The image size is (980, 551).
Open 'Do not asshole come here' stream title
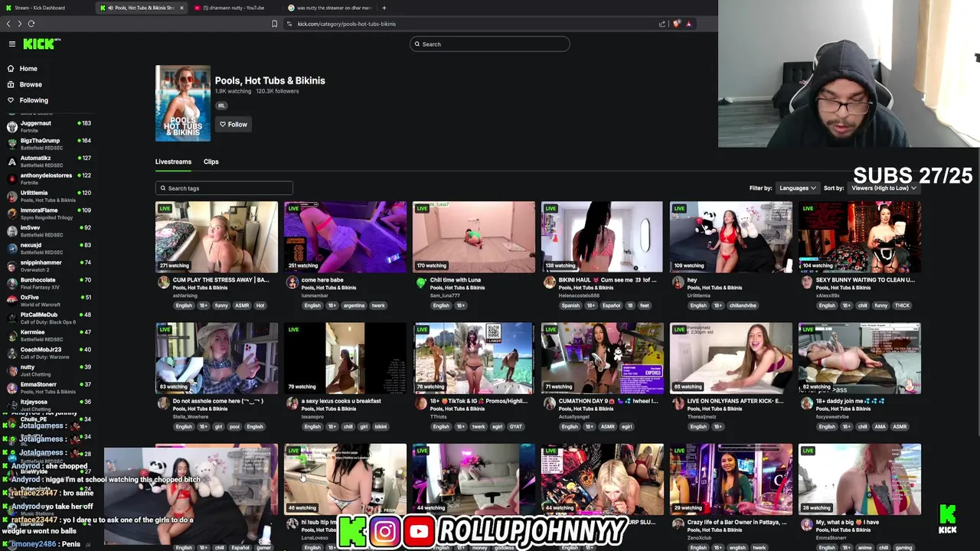[218, 401]
